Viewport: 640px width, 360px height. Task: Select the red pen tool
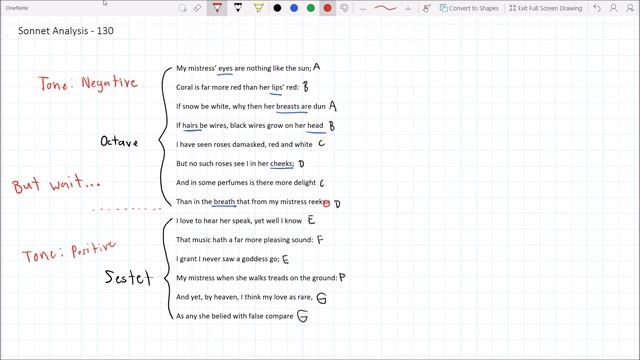(217, 8)
